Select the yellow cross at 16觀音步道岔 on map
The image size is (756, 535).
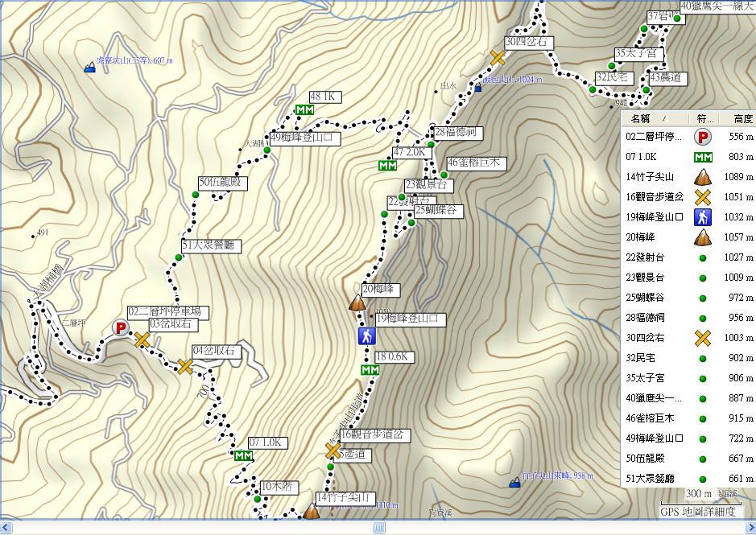pyautogui.click(x=333, y=451)
